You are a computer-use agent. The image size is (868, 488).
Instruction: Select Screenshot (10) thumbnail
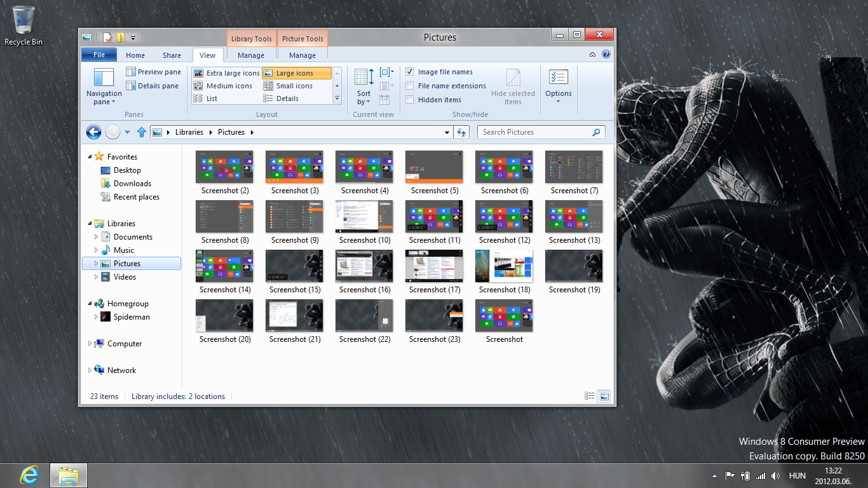365,222
